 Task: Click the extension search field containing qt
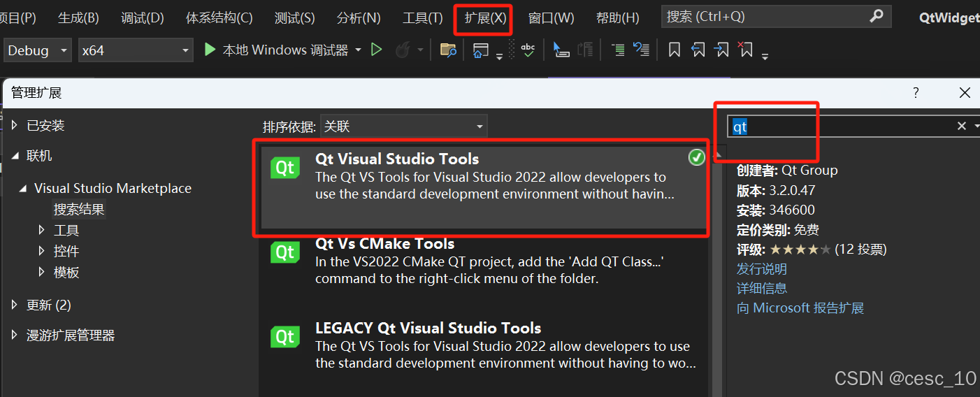click(x=841, y=126)
